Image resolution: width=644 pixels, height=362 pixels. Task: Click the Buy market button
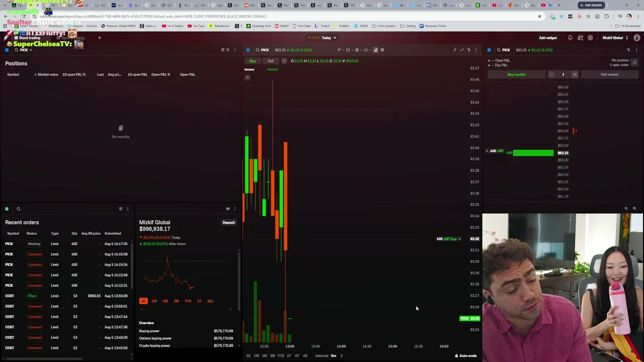(516, 74)
